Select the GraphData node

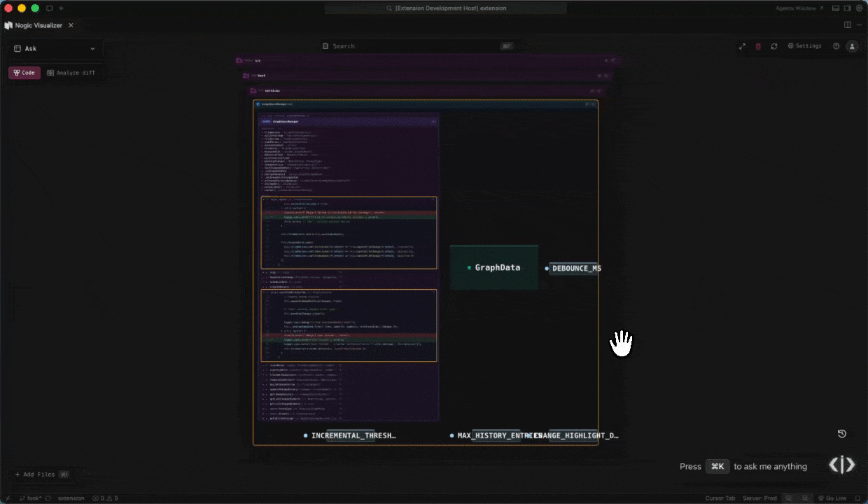coord(493,267)
